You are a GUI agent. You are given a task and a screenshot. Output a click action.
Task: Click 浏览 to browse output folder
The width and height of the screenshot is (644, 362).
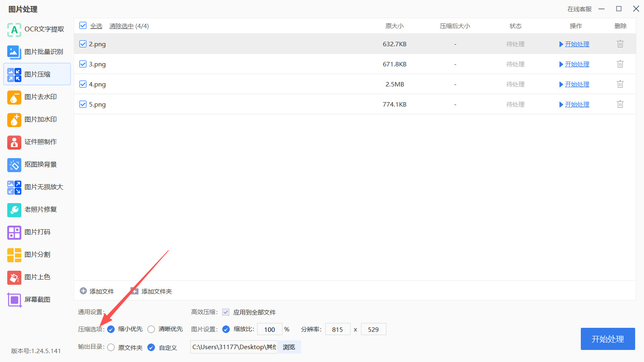pyautogui.click(x=289, y=347)
